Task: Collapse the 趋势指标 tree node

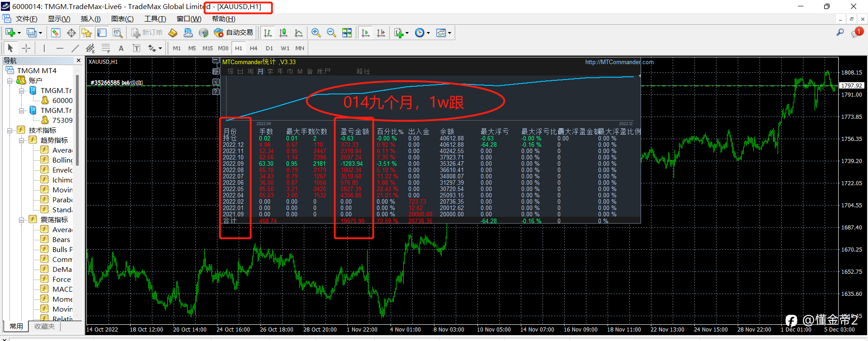Action: point(21,140)
